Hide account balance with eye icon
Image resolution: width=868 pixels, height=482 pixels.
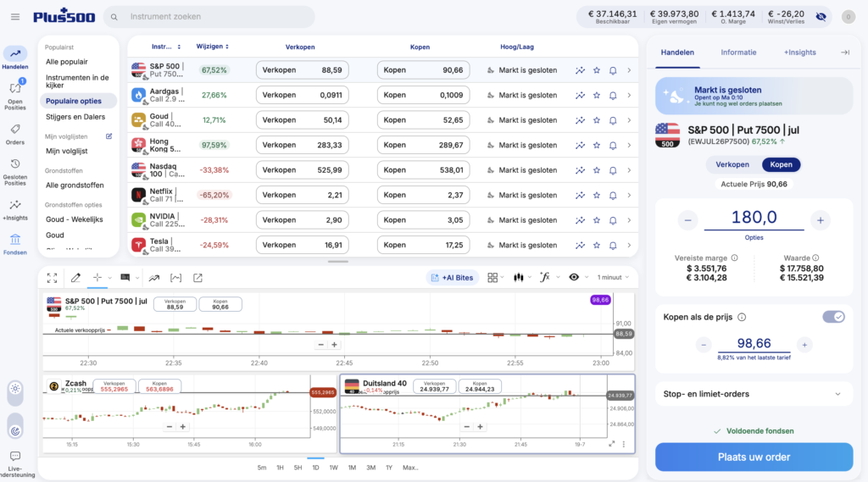[821, 17]
